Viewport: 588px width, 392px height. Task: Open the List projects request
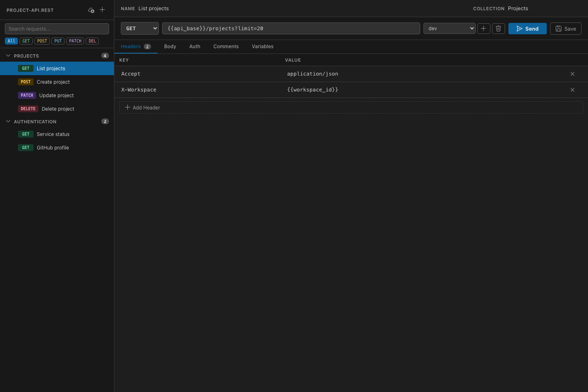(57, 69)
